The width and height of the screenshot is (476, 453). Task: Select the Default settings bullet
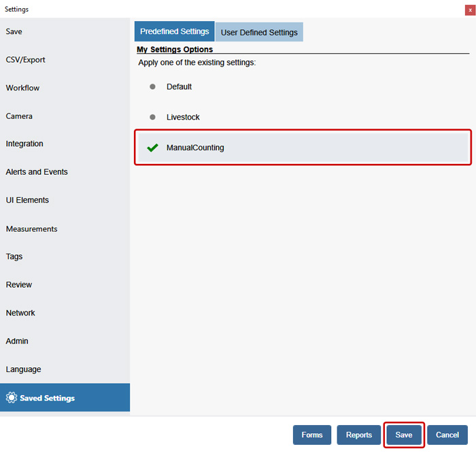pyautogui.click(x=152, y=87)
